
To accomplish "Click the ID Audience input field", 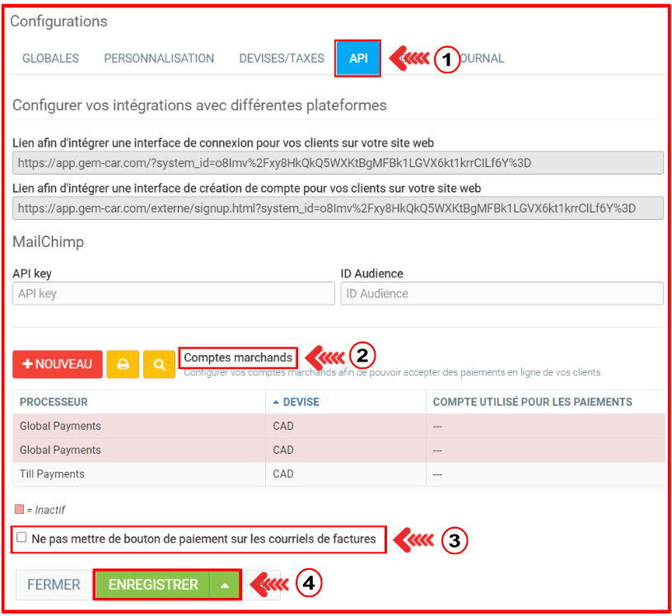I will point(502,293).
